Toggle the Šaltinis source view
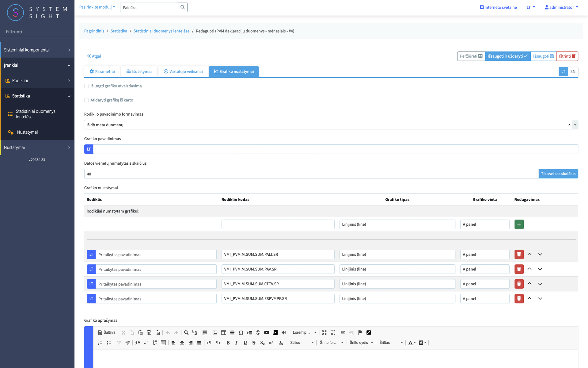The image size is (588, 368). [x=107, y=332]
